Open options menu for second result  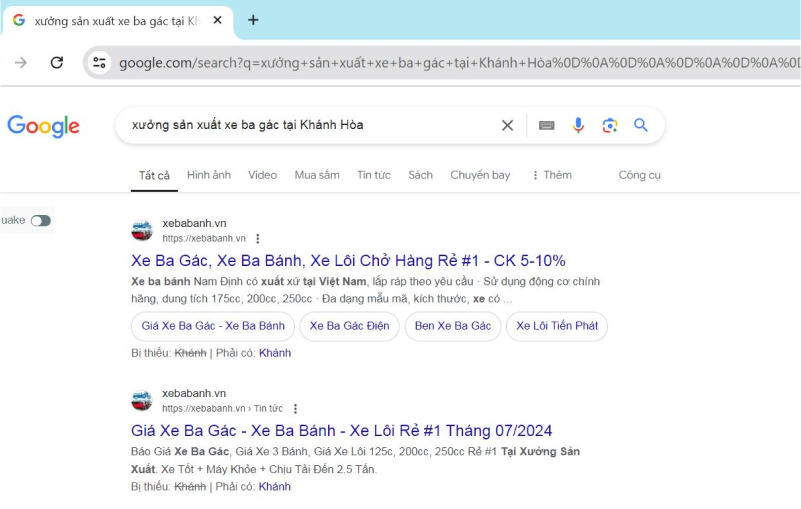[295, 409]
